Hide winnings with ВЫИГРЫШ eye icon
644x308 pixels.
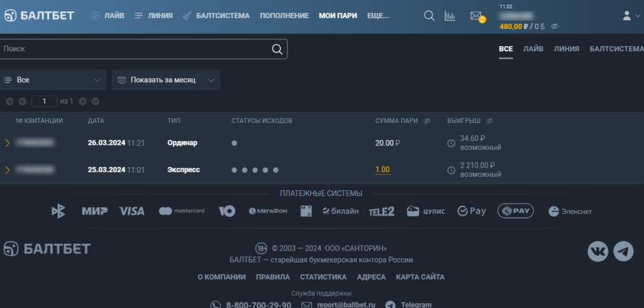pos(489,121)
